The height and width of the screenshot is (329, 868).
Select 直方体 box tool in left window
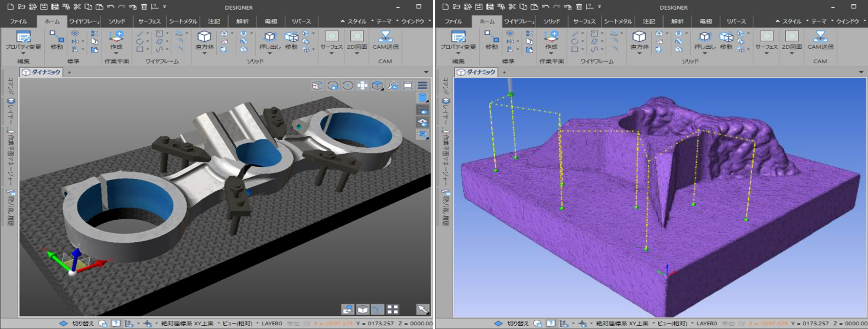[x=204, y=37]
